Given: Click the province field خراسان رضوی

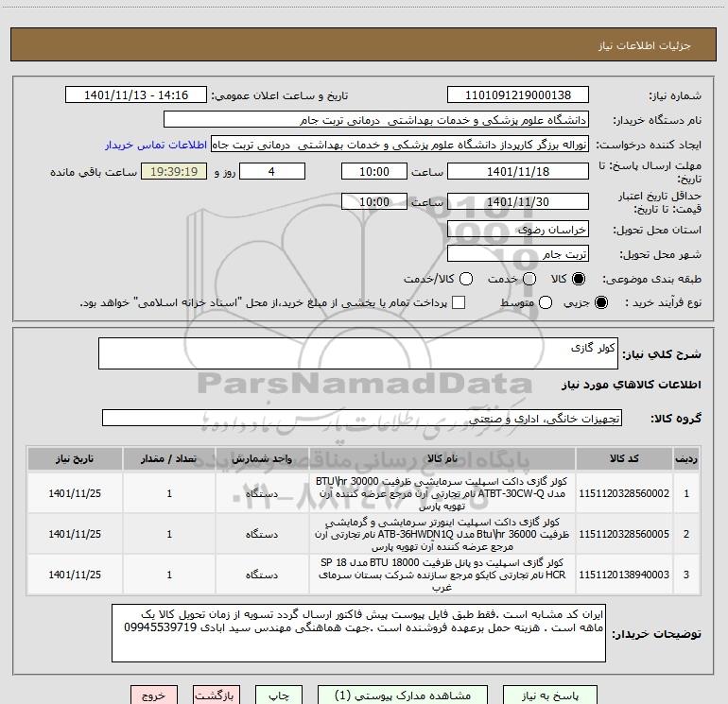Looking at the screenshot, I should pos(518,230).
